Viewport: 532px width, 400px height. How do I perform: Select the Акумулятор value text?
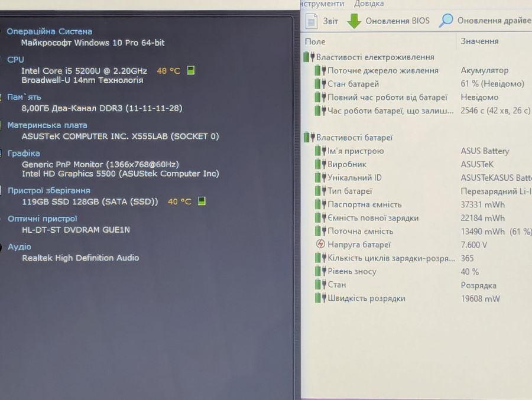click(x=485, y=70)
